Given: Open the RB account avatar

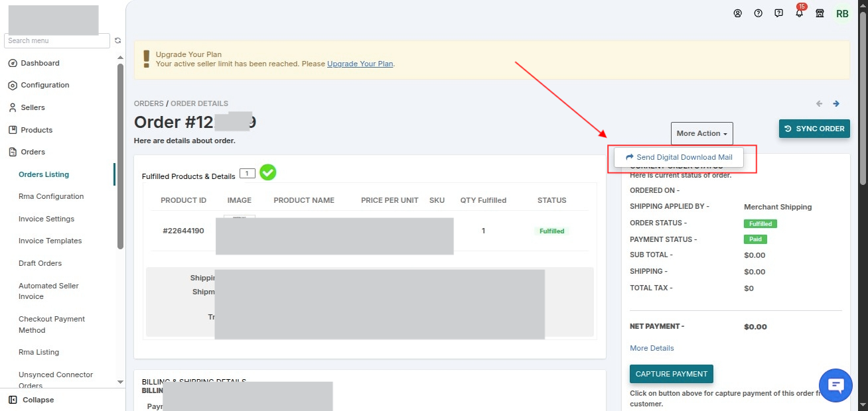Looking at the screenshot, I should (842, 13).
